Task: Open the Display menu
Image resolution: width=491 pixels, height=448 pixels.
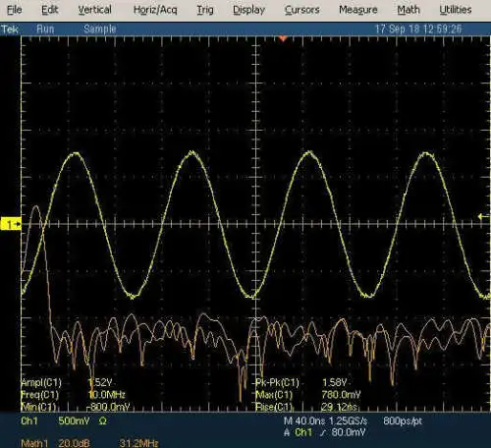Action: (248, 10)
